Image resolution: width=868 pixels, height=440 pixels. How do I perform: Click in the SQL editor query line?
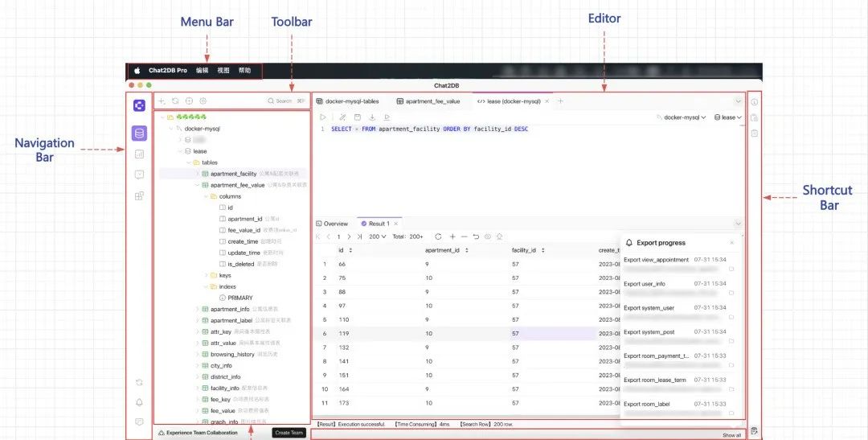click(x=429, y=130)
